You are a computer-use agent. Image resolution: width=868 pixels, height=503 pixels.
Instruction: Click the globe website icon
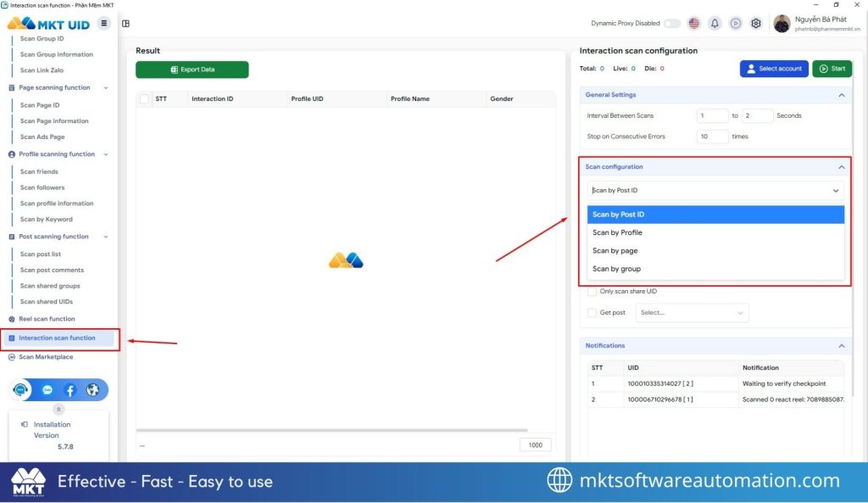tap(93, 390)
